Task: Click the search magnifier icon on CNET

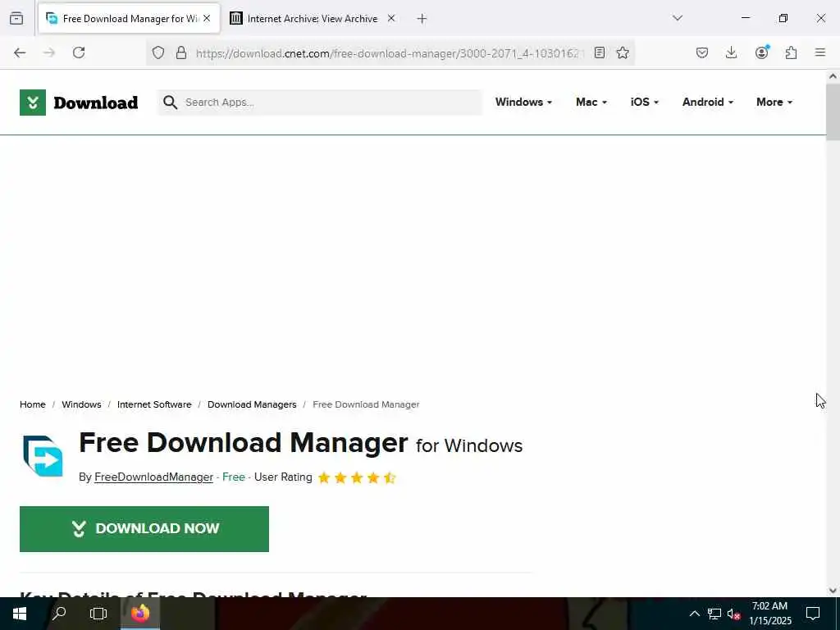Action: pos(171,103)
